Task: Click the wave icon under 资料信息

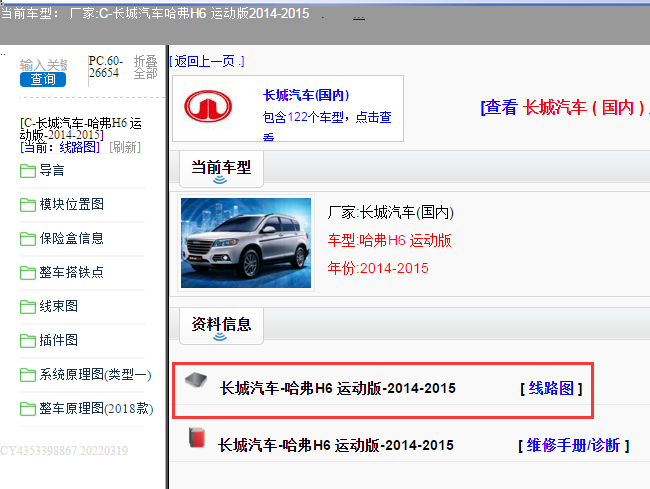Action: (220, 336)
